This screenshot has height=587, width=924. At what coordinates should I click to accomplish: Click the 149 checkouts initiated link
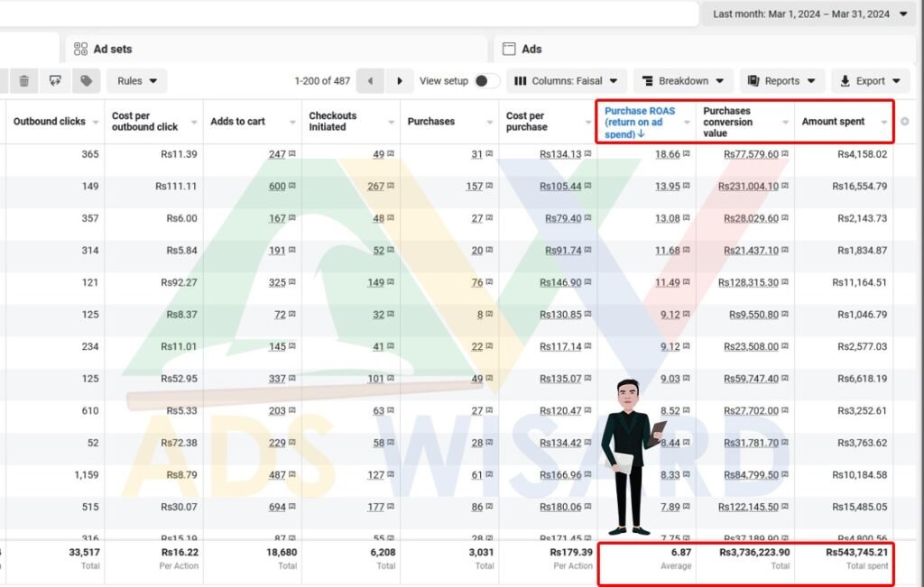(376, 282)
